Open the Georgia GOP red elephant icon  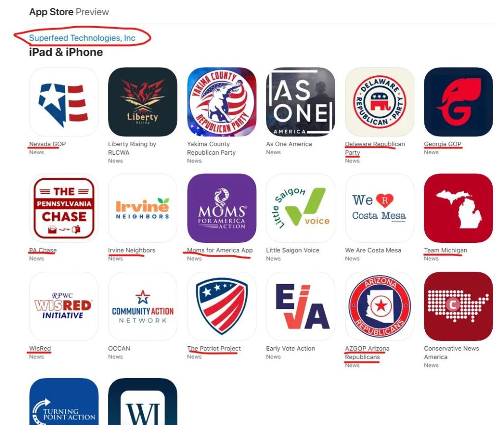tap(458, 101)
